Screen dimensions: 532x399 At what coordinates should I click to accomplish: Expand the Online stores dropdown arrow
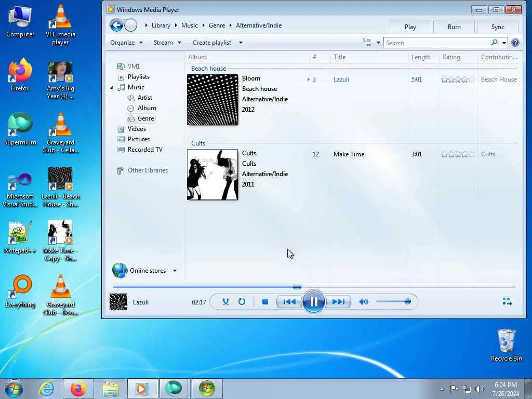175,271
